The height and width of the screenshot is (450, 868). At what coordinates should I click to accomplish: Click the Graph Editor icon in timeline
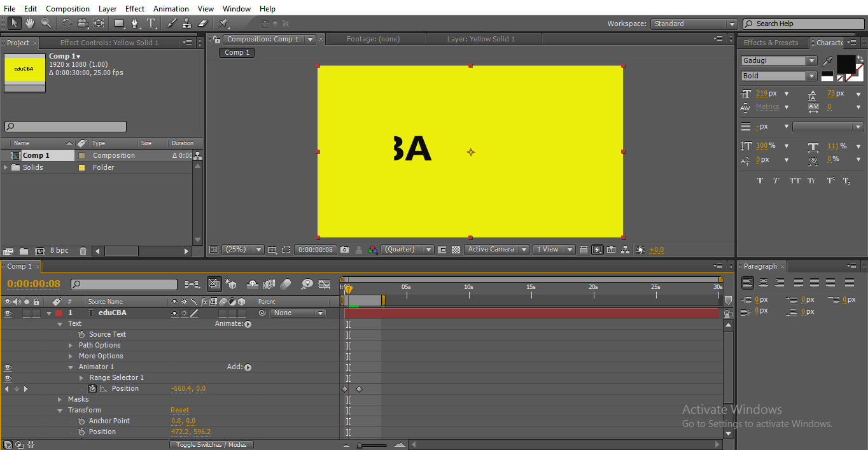324,284
